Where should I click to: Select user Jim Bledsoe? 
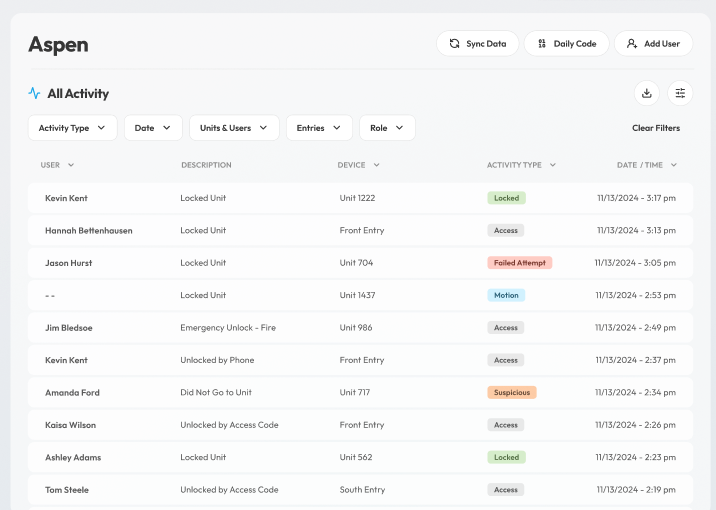point(68,328)
